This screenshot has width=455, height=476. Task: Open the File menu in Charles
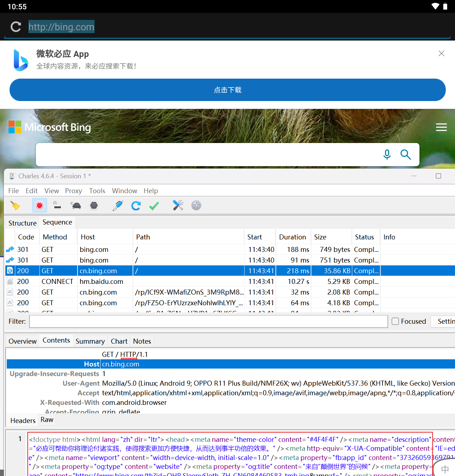pos(14,191)
